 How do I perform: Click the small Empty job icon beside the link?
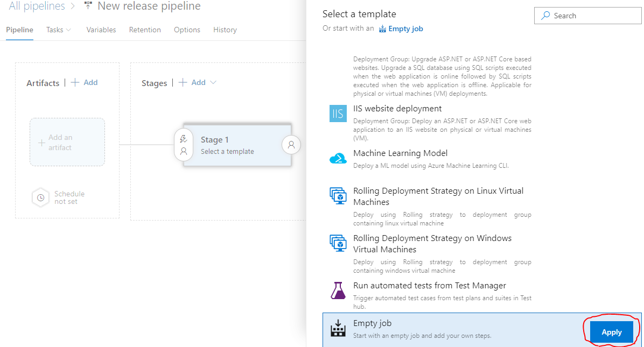coord(382,29)
